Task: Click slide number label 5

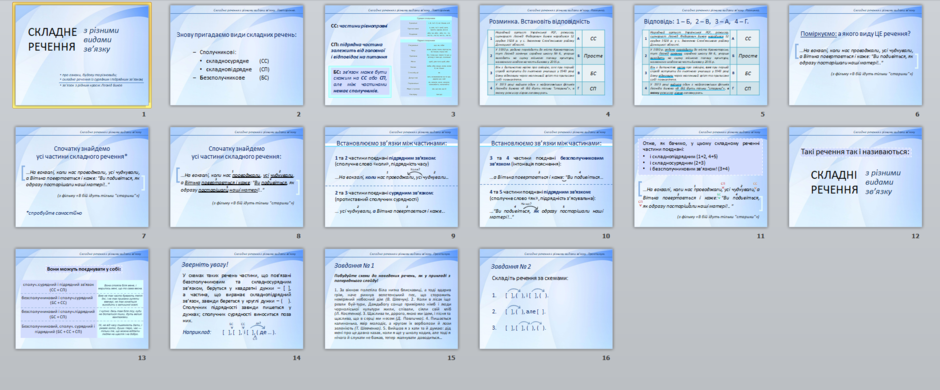Action: tap(763, 114)
